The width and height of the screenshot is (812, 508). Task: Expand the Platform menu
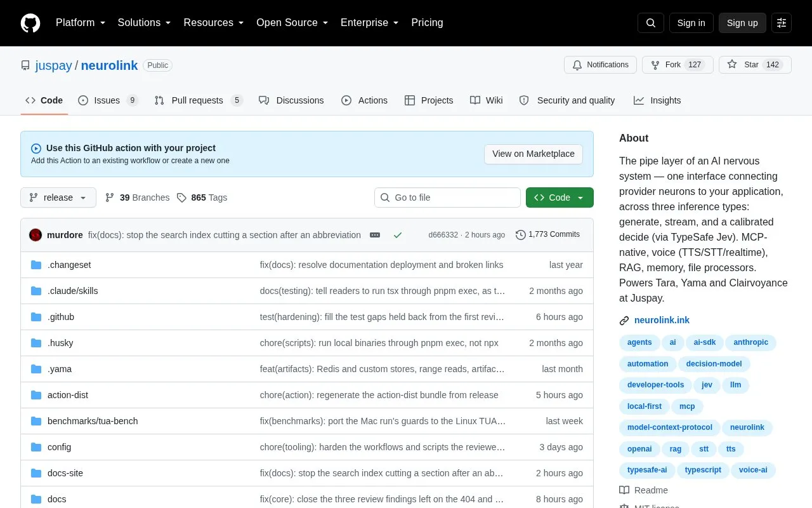(81, 23)
